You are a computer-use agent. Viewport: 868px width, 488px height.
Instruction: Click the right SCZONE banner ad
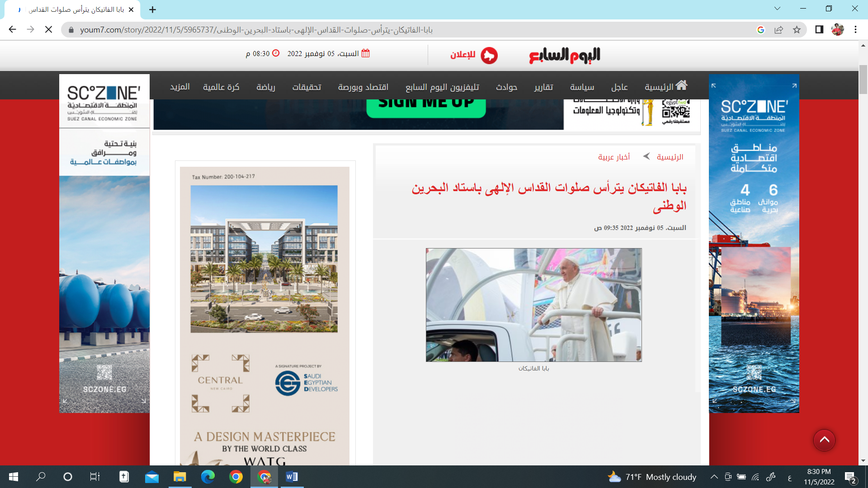(754, 244)
